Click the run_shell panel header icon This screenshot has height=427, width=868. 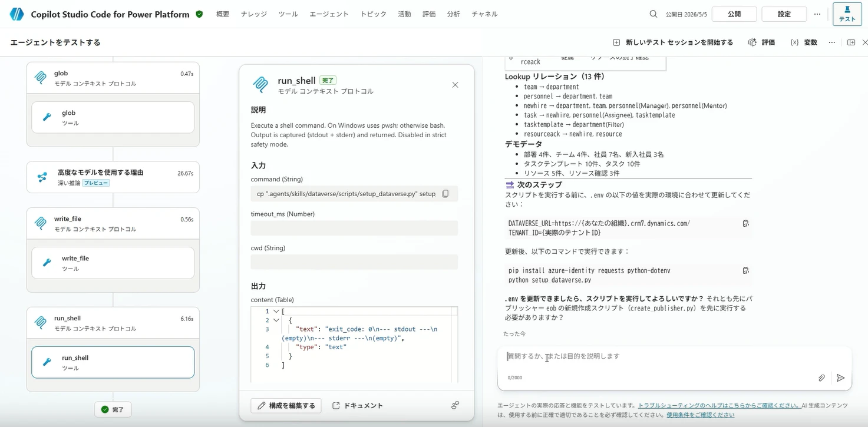coord(260,85)
